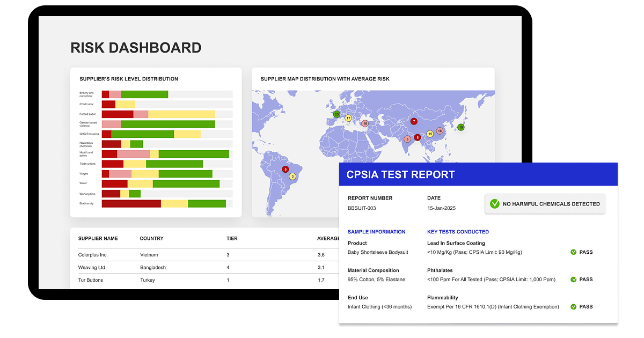Click the yellow map marker numbered 15

(x=430, y=134)
